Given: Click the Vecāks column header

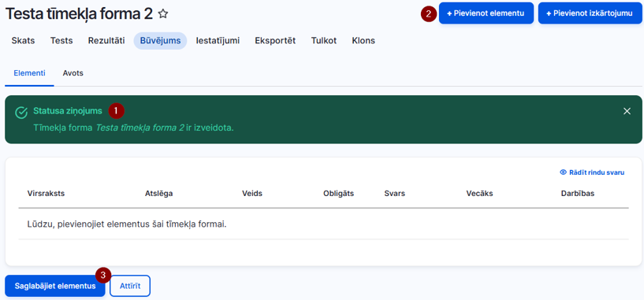Looking at the screenshot, I should coord(480,194).
